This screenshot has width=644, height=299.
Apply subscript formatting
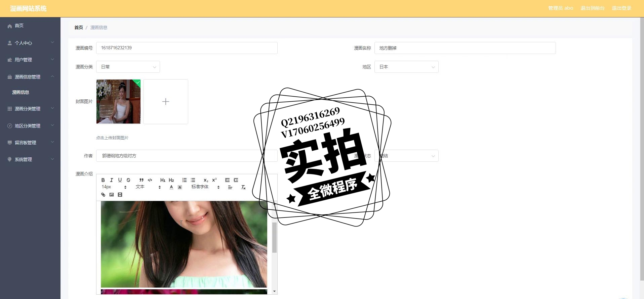coord(206,180)
